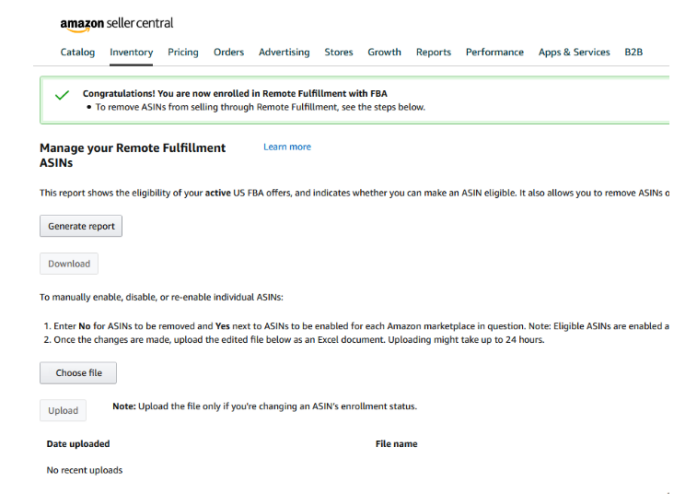Open the Apps & Services menu
The image size is (698, 494).
[x=574, y=52]
